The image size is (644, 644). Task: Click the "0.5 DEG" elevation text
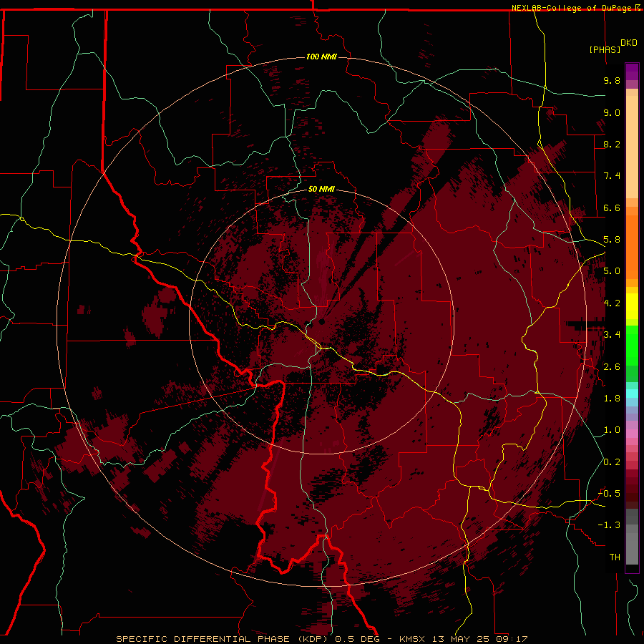coord(357,639)
